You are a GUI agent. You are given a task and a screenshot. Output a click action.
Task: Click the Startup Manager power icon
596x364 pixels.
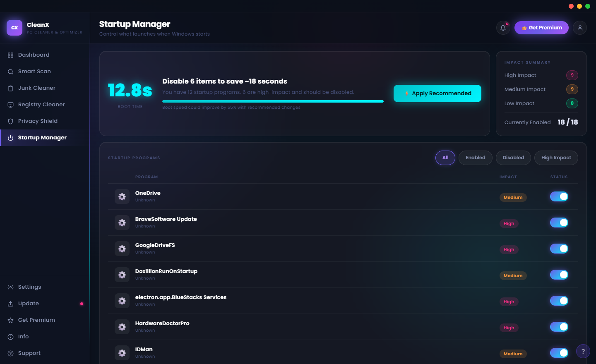(x=11, y=138)
